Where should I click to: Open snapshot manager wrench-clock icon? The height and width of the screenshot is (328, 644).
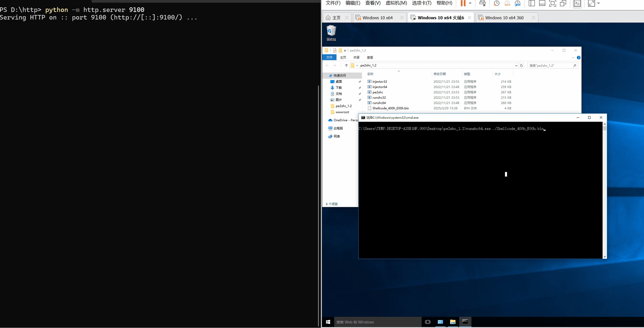coord(518,3)
